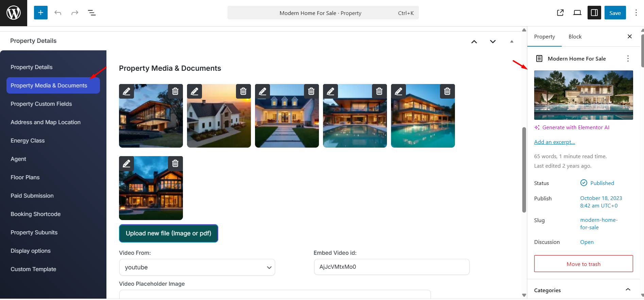Open the WordPress logo menu
The width and height of the screenshot is (644, 300).
click(14, 13)
